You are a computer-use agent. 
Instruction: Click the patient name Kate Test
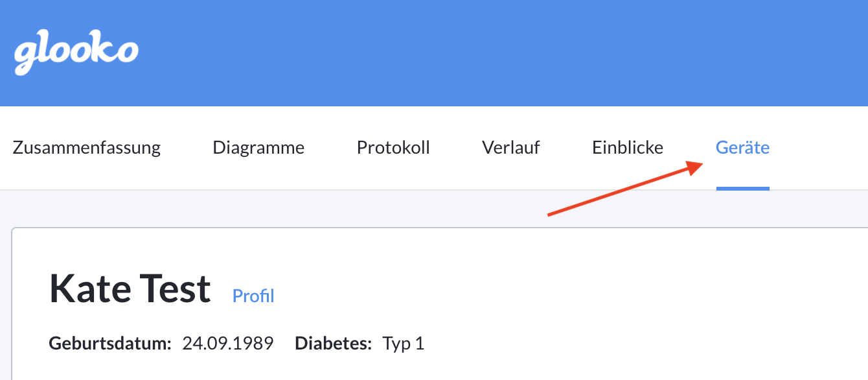[x=130, y=287]
